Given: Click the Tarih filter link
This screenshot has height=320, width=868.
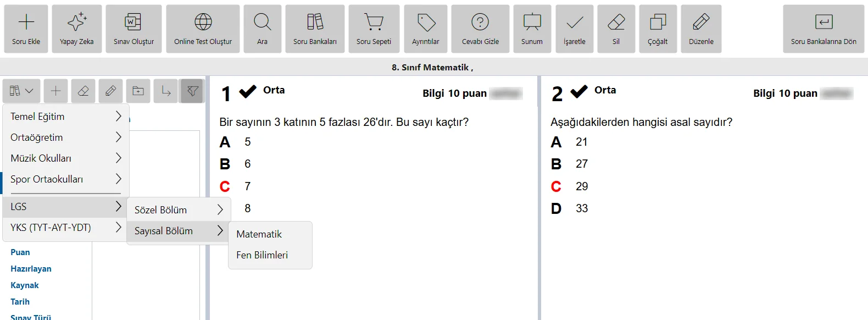Looking at the screenshot, I should point(20,302).
